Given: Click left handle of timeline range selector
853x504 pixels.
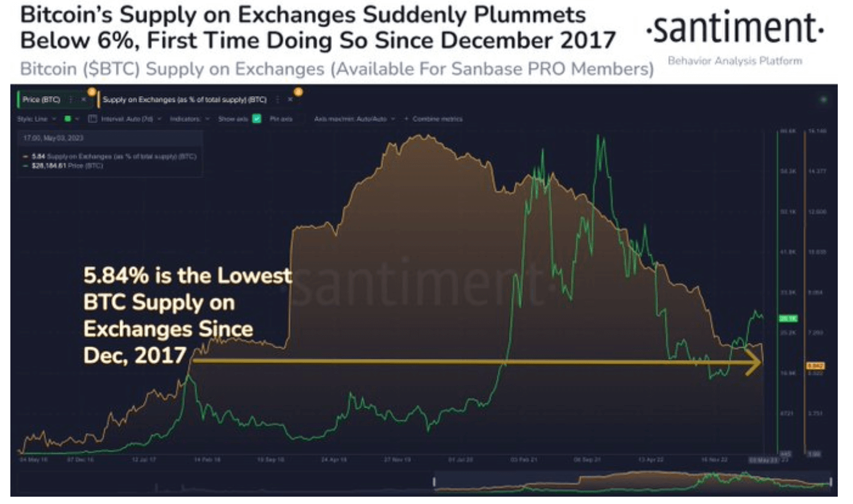Looking at the screenshot, I should click(x=434, y=481).
